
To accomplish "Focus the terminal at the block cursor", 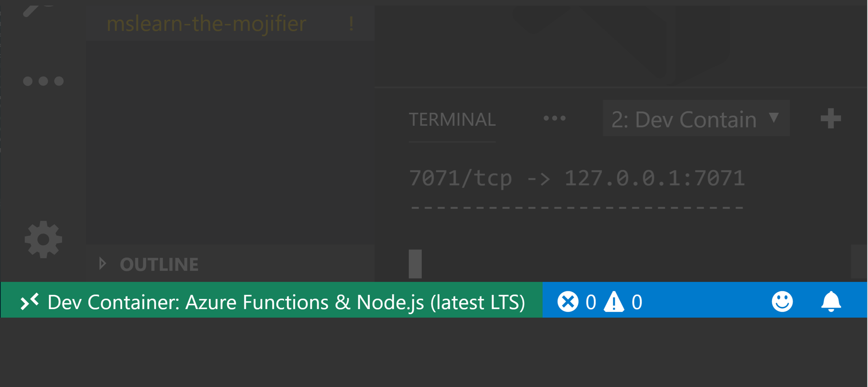I will tap(415, 264).
